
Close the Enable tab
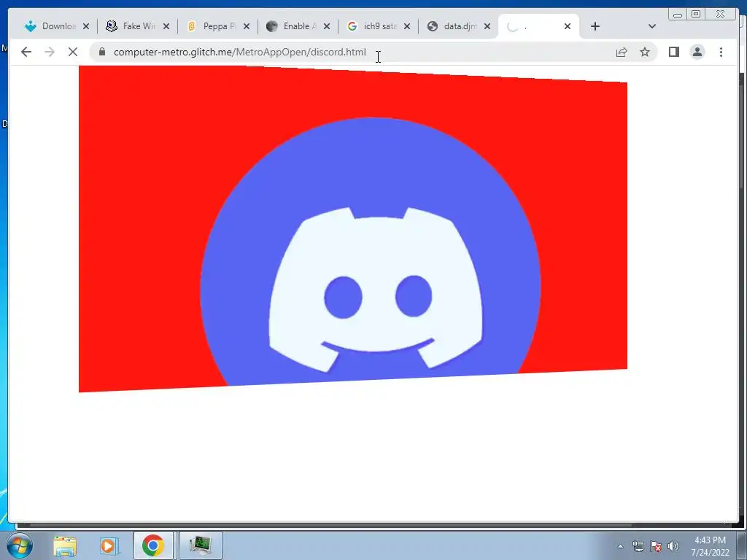[327, 26]
